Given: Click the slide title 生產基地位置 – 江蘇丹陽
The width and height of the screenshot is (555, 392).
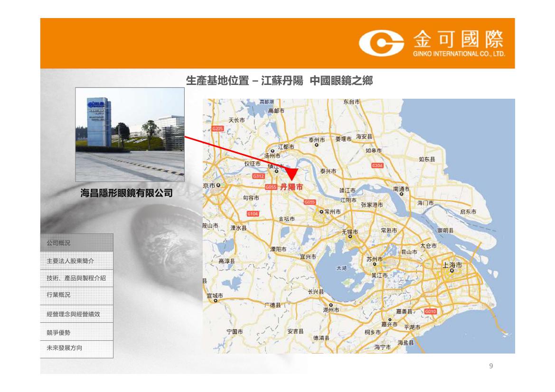Looking at the screenshot, I should (x=244, y=81).
